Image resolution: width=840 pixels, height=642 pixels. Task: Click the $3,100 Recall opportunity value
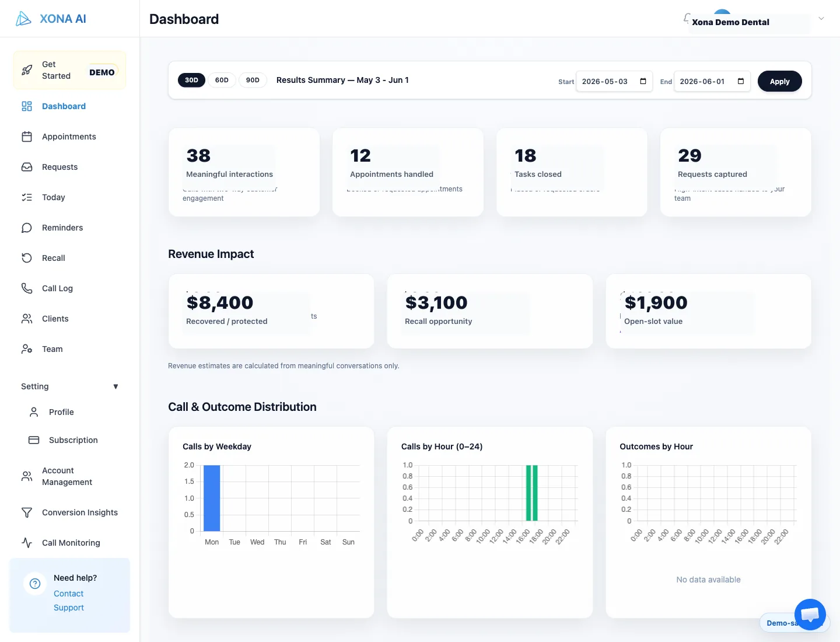coord(436,302)
